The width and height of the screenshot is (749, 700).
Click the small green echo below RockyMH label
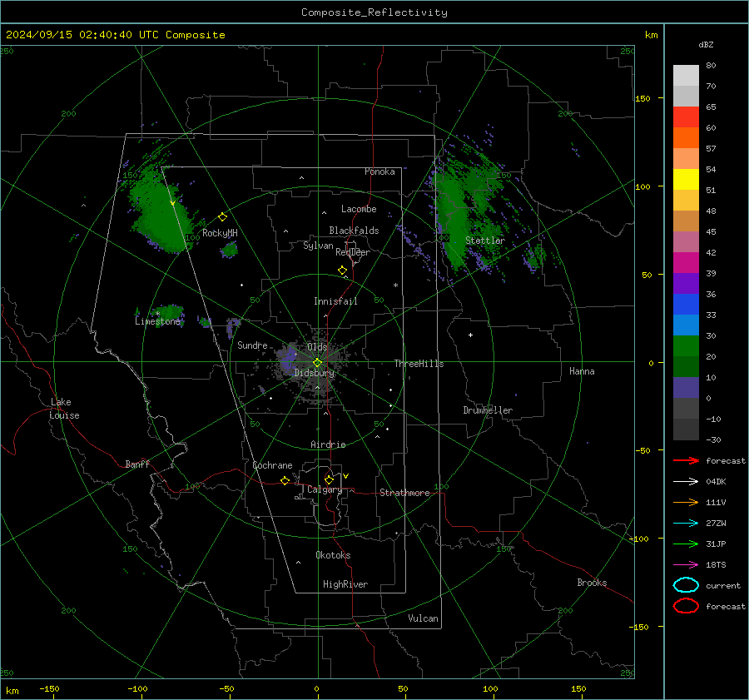coord(230,250)
